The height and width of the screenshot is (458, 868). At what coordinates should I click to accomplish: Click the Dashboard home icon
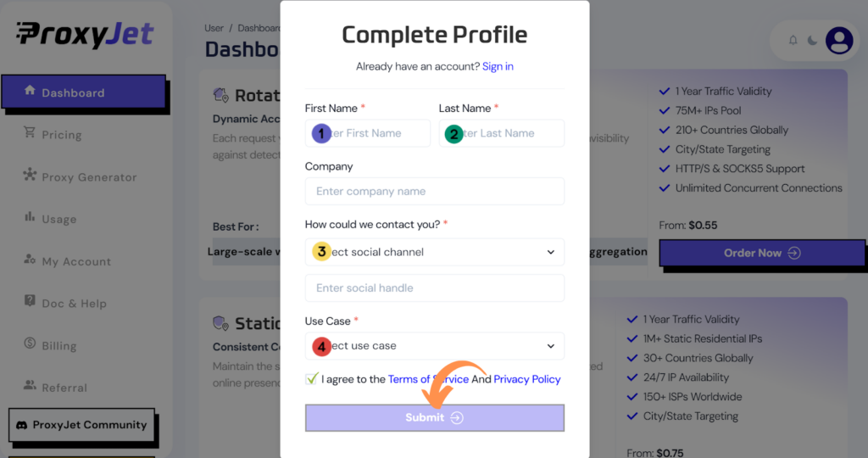pos(30,90)
